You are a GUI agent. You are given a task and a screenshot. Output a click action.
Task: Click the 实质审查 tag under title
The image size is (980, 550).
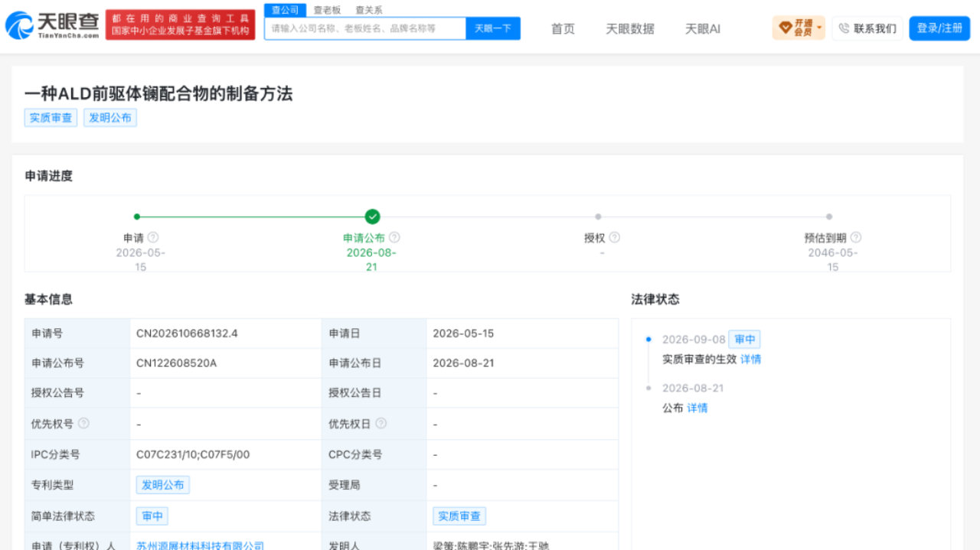(x=51, y=118)
